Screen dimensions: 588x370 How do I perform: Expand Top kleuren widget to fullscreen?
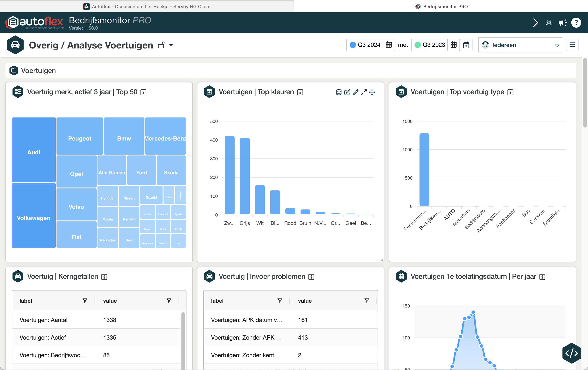point(364,92)
